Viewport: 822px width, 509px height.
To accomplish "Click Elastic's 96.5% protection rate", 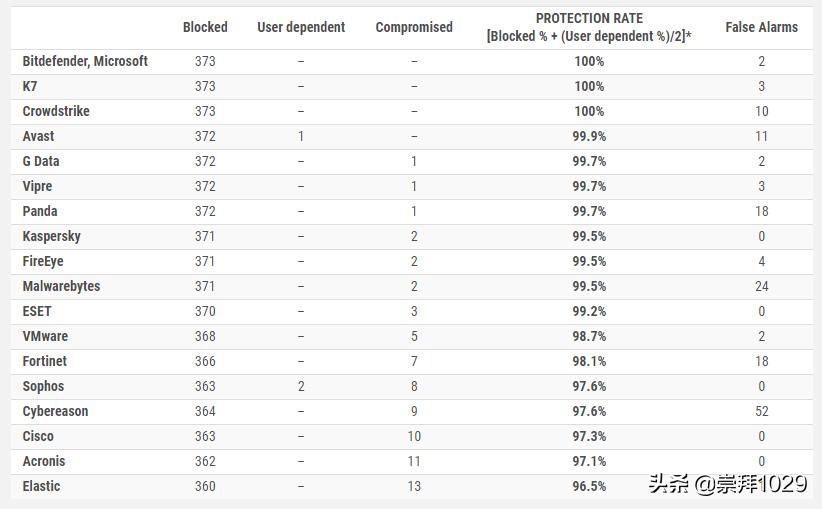I will (x=589, y=486).
